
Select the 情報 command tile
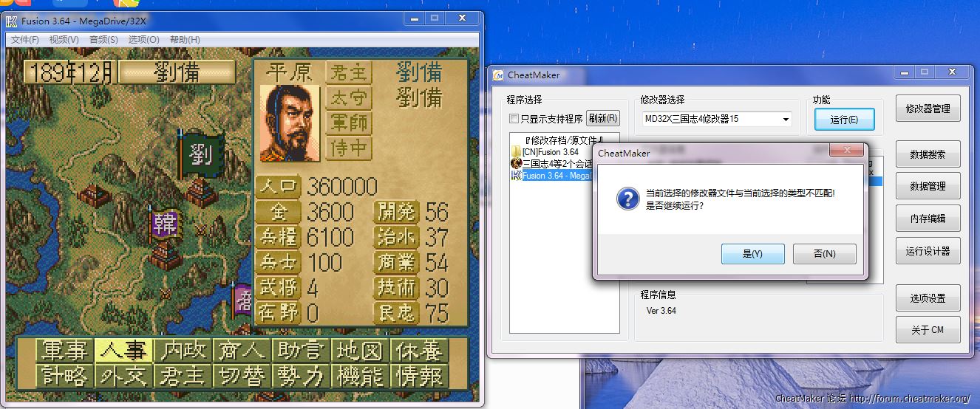pyautogui.click(x=420, y=376)
